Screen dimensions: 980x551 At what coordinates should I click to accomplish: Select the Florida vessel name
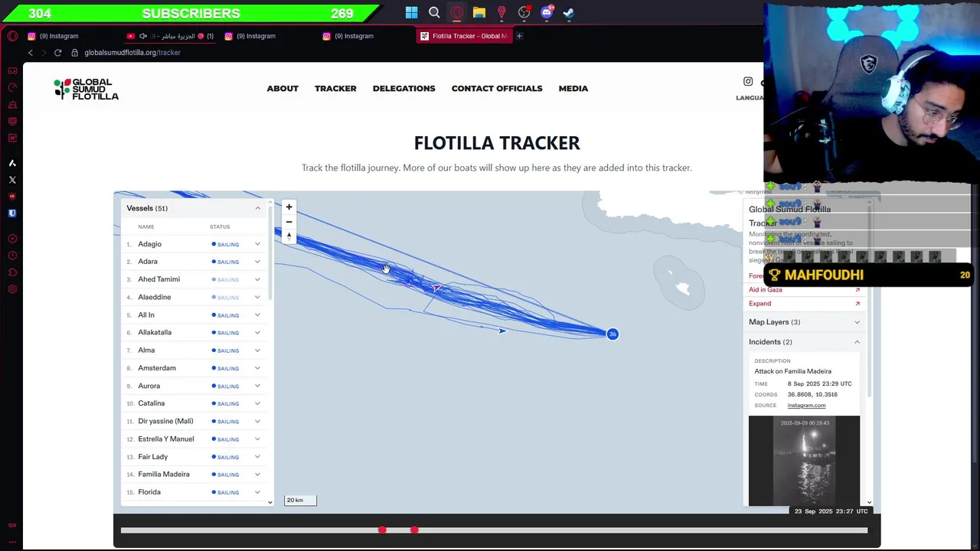149,492
